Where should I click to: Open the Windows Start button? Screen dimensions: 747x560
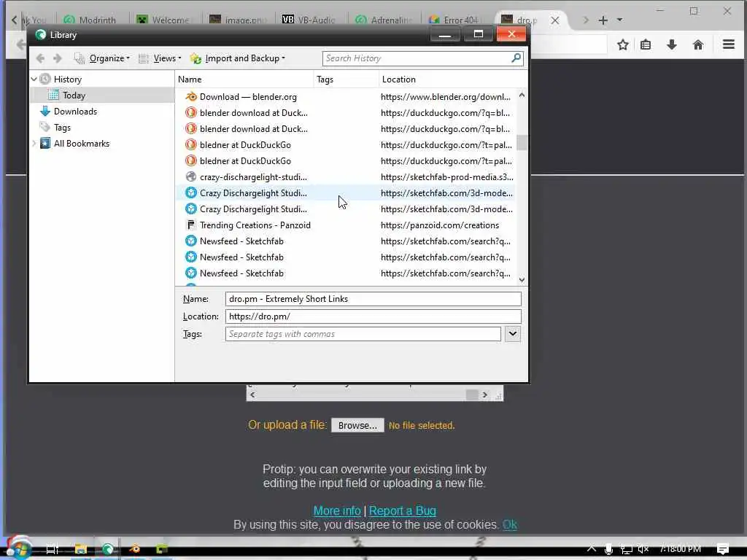[x=19, y=548]
